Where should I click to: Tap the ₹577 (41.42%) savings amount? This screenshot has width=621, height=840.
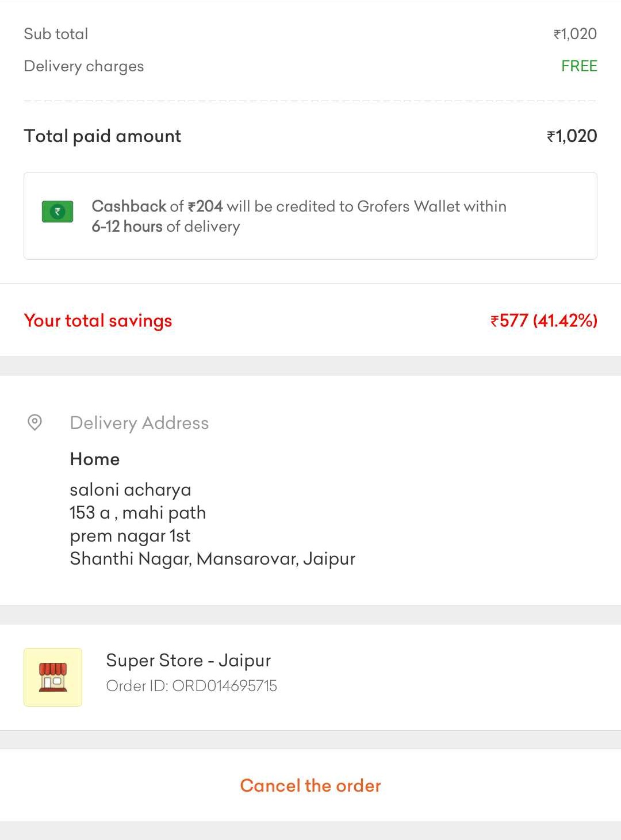(543, 320)
